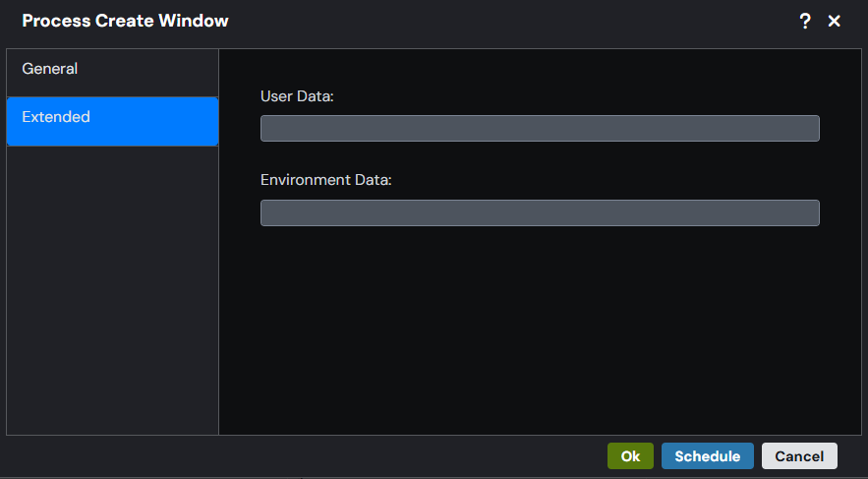This screenshot has height=479, width=868.
Task: Switch to the General tab
Action: [112, 73]
